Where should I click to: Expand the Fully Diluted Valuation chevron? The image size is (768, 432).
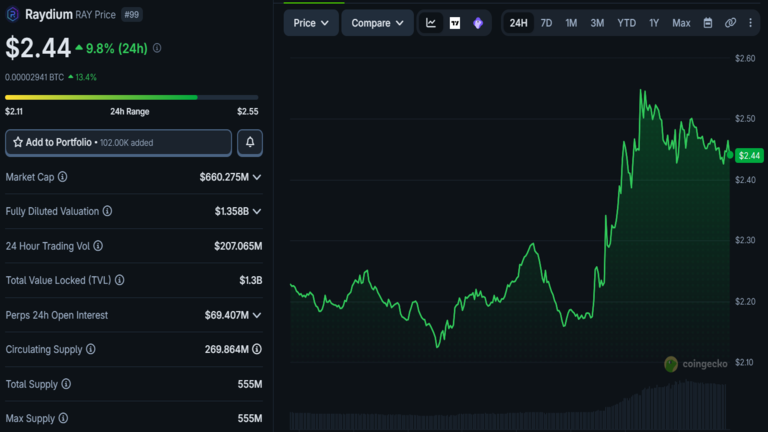coord(257,212)
